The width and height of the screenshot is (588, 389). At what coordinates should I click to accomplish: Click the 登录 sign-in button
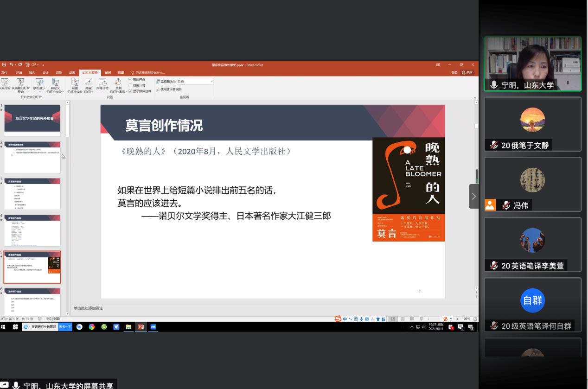point(454,73)
